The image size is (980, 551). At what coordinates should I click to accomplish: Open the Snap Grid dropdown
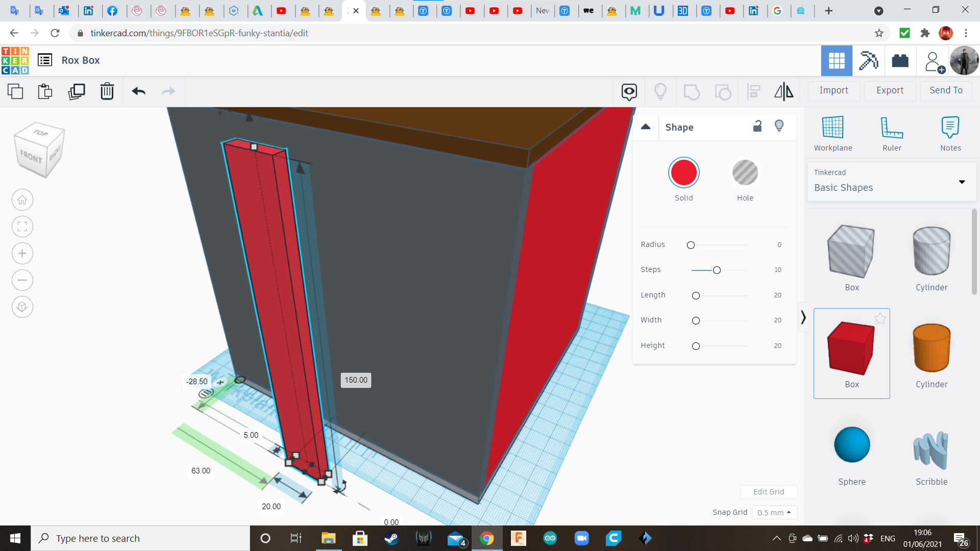[774, 512]
